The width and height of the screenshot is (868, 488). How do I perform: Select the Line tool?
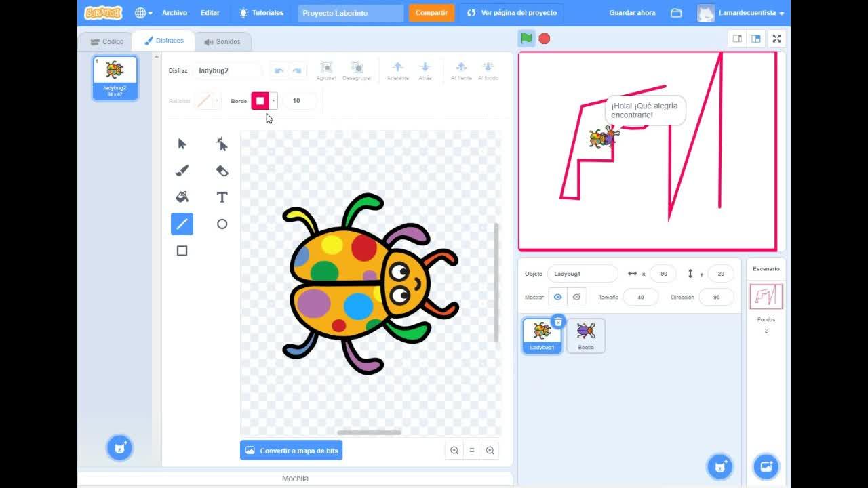[182, 224]
